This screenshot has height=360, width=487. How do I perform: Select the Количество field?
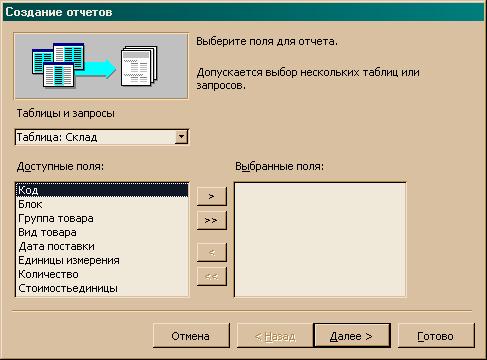[102, 274]
